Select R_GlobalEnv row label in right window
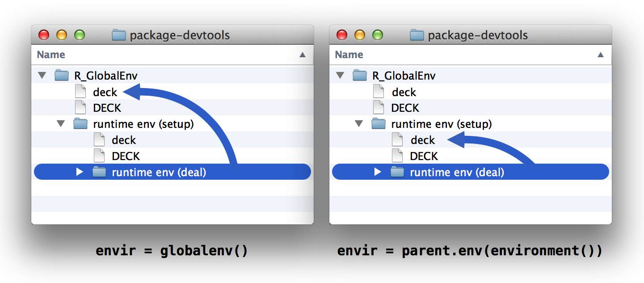 (x=404, y=76)
